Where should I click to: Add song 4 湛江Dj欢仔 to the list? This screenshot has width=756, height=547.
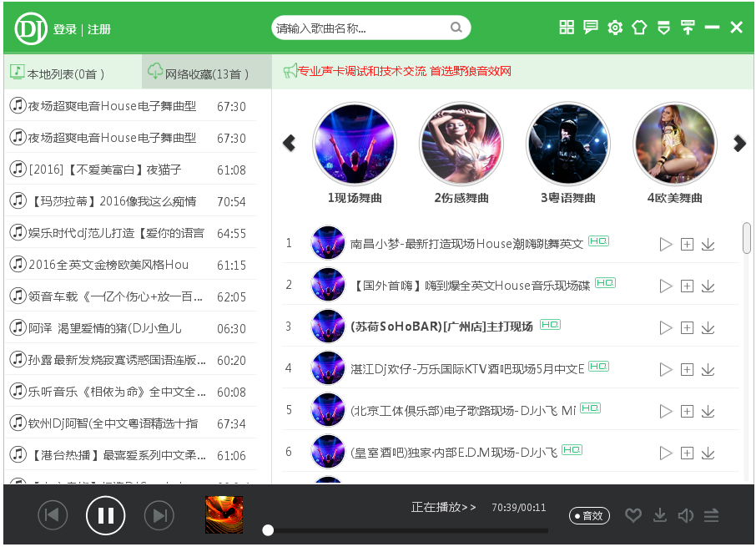pyautogui.click(x=687, y=369)
